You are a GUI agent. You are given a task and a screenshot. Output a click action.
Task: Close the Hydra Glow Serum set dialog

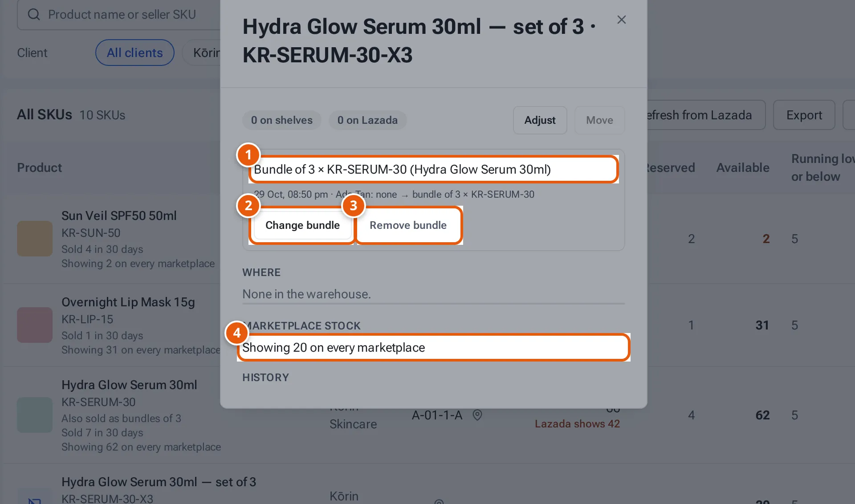pyautogui.click(x=621, y=20)
